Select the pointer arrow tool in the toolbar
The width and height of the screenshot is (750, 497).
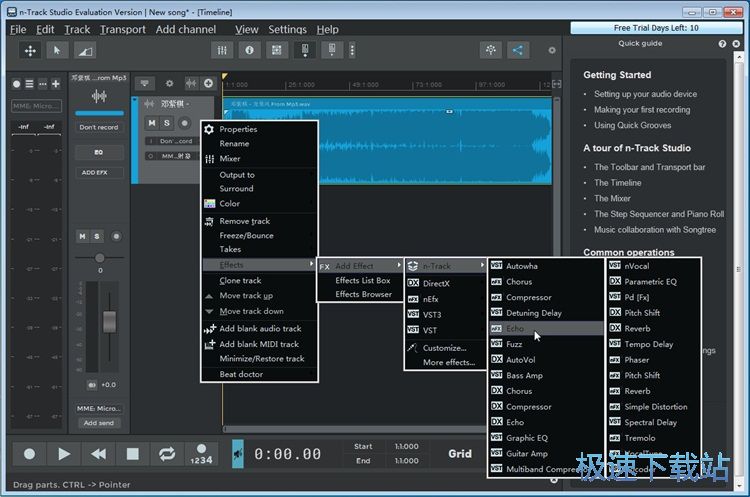coord(57,50)
